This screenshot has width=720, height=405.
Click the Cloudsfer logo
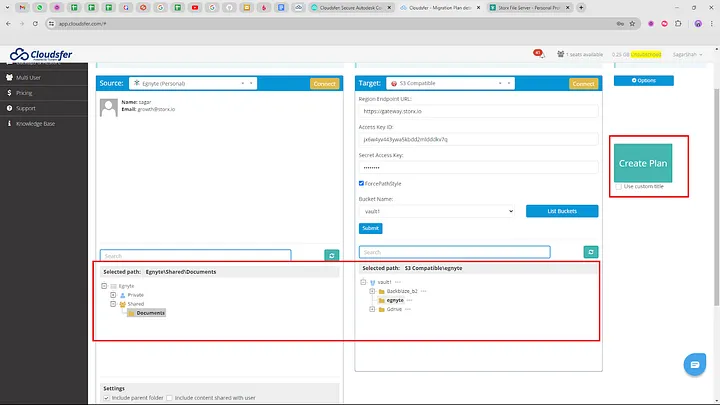coord(41,54)
